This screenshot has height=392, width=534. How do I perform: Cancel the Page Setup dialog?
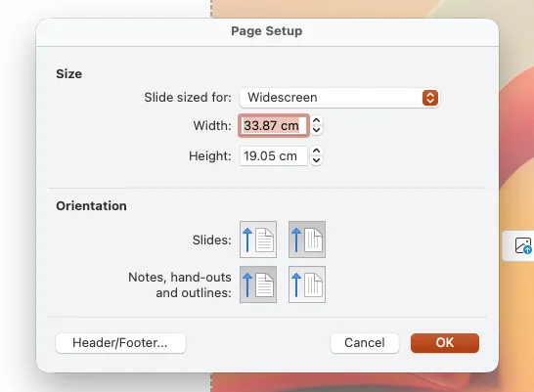point(365,343)
